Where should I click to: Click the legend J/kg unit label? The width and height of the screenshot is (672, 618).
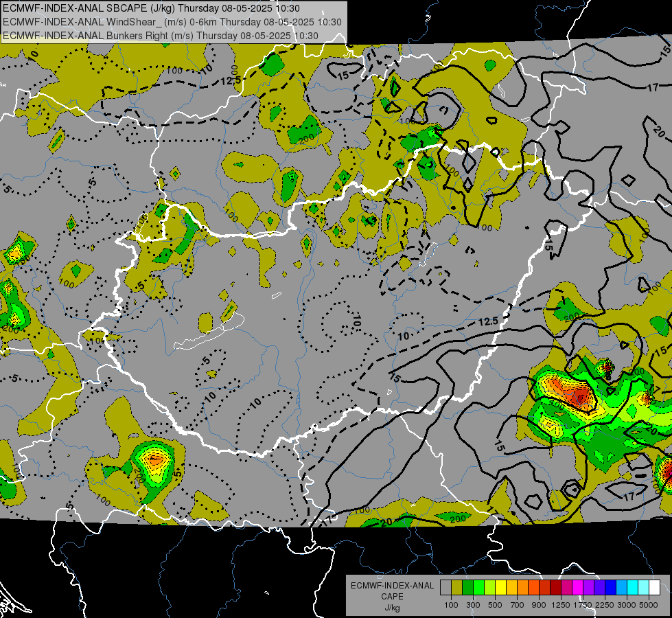(392, 608)
